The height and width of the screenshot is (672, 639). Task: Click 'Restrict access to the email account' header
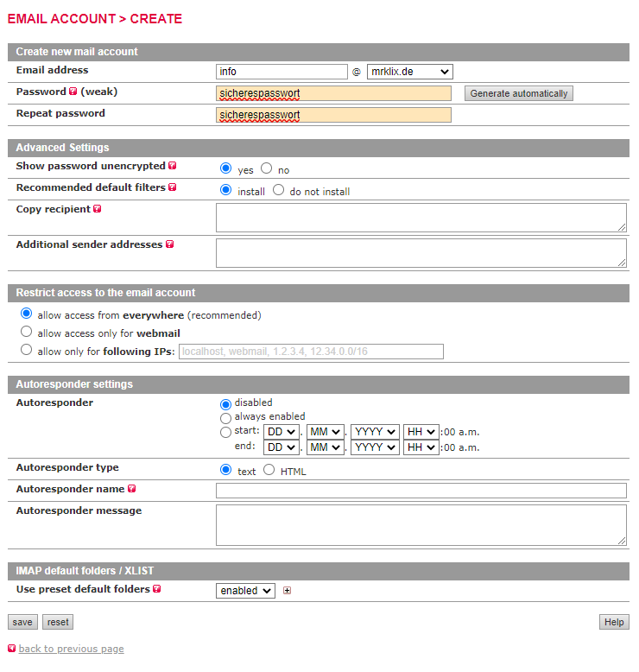click(319, 293)
